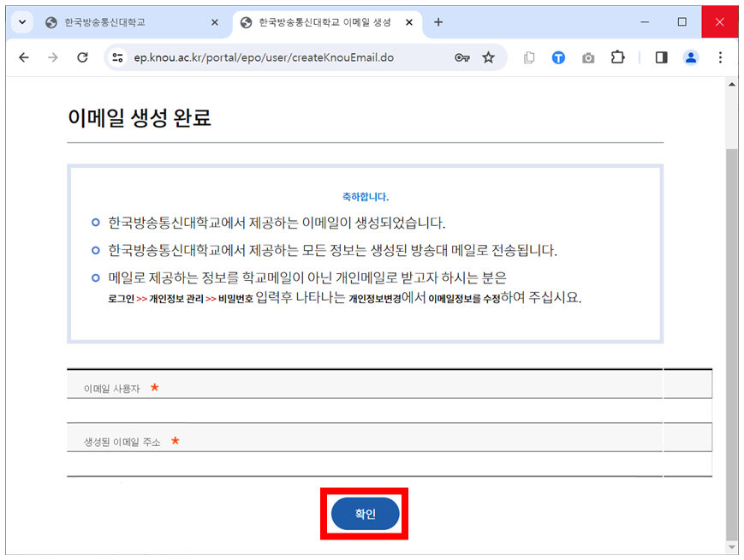Click the line 이메일이 생성되었습니다
Viewport: 744px width, 560px height.
[x=277, y=223]
